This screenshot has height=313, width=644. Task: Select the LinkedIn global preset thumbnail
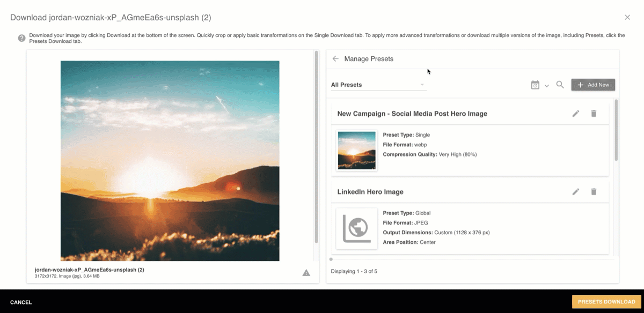click(x=357, y=229)
